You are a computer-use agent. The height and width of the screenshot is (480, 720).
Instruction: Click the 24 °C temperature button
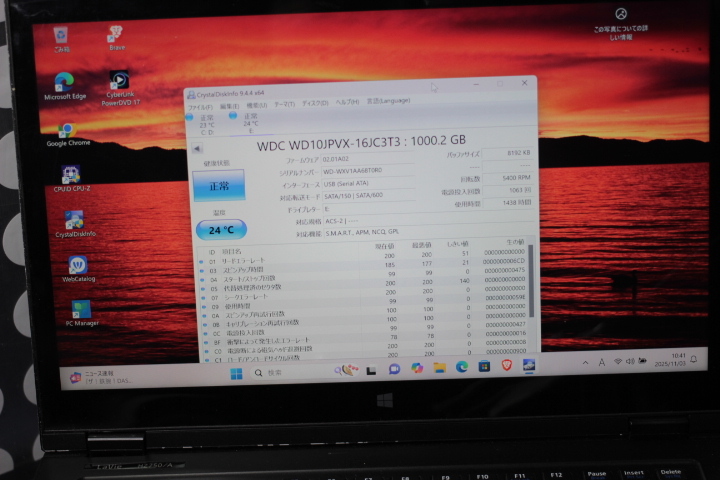(221, 230)
